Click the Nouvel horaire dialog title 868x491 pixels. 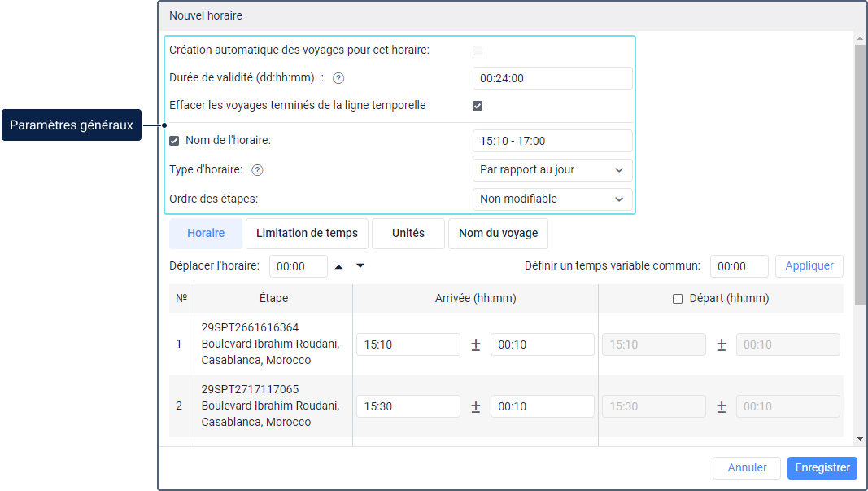click(206, 15)
